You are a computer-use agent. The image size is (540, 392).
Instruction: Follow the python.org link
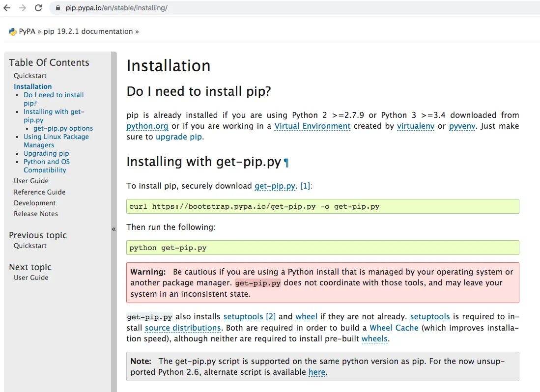(147, 126)
